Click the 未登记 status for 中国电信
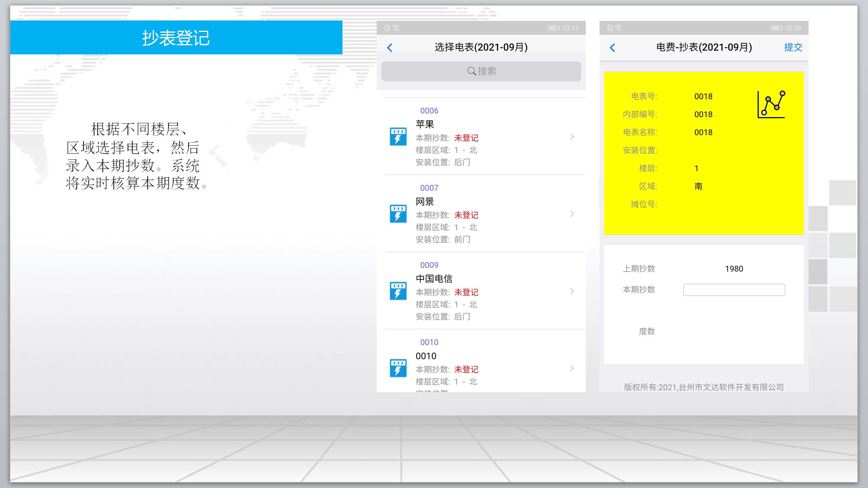 tap(466, 292)
